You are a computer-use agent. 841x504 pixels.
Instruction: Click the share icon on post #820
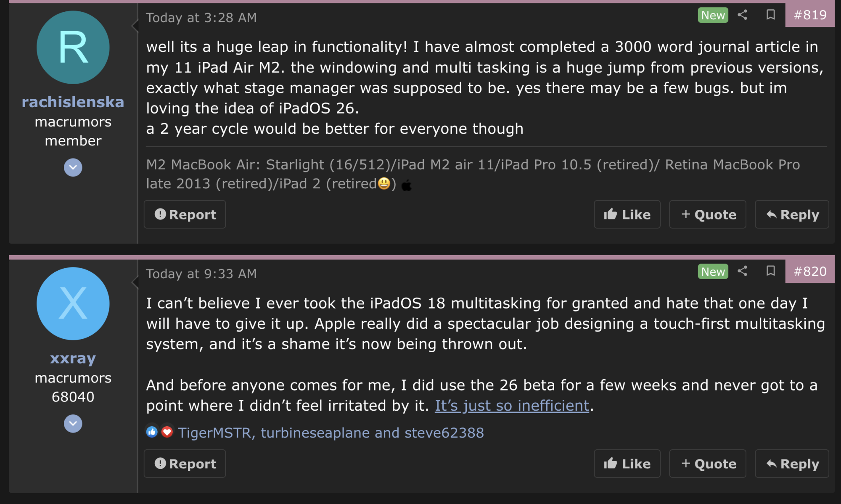click(743, 271)
